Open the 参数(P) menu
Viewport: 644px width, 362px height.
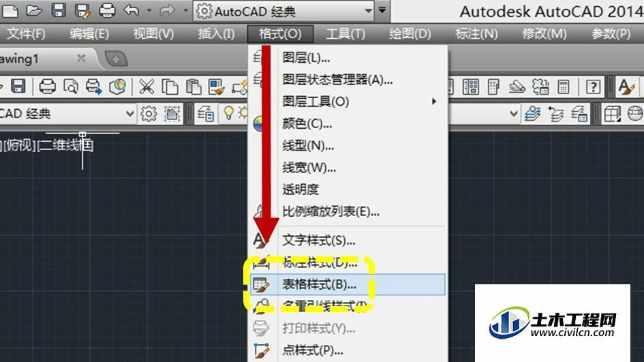pyautogui.click(x=611, y=33)
